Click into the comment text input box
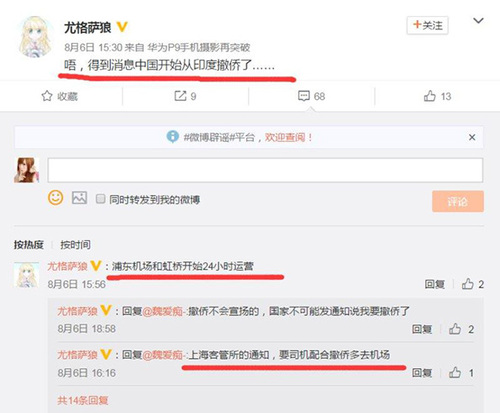This screenshot has width=500, height=413. [x=265, y=170]
